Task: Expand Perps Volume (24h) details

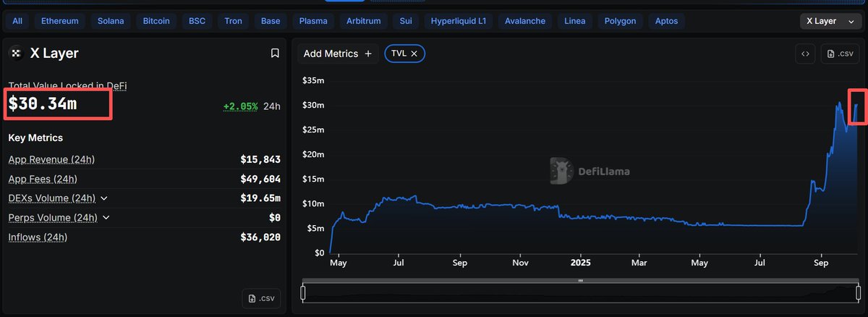Action: click(106, 218)
